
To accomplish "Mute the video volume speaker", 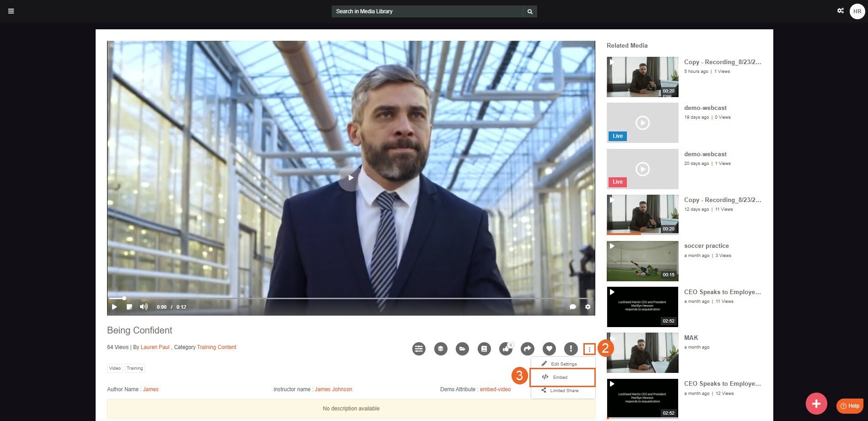I will coord(144,307).
